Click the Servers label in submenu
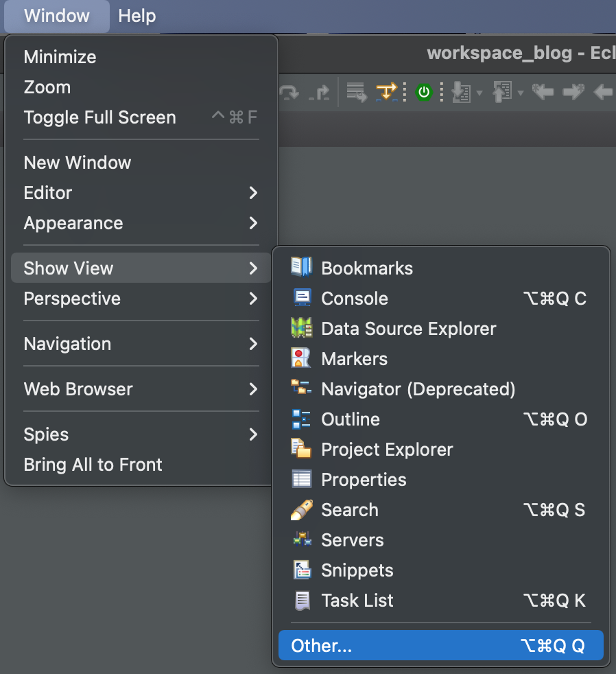616x674 pixels. coord(353,540)
